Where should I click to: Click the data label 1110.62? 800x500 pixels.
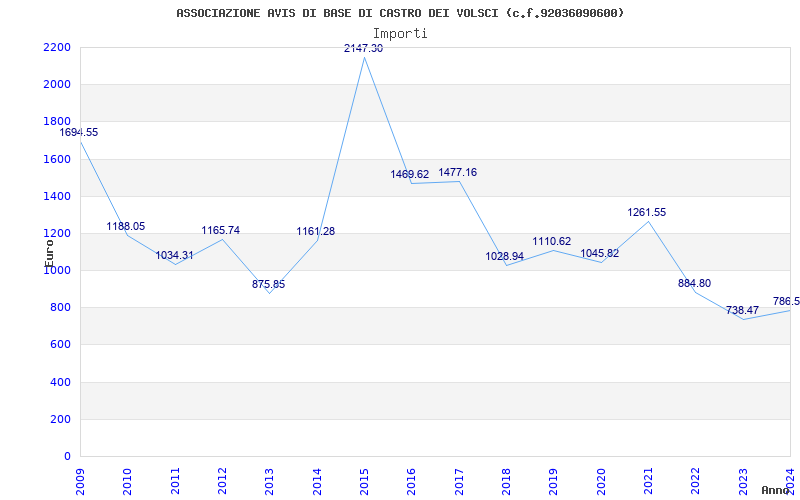pos(552,242)
